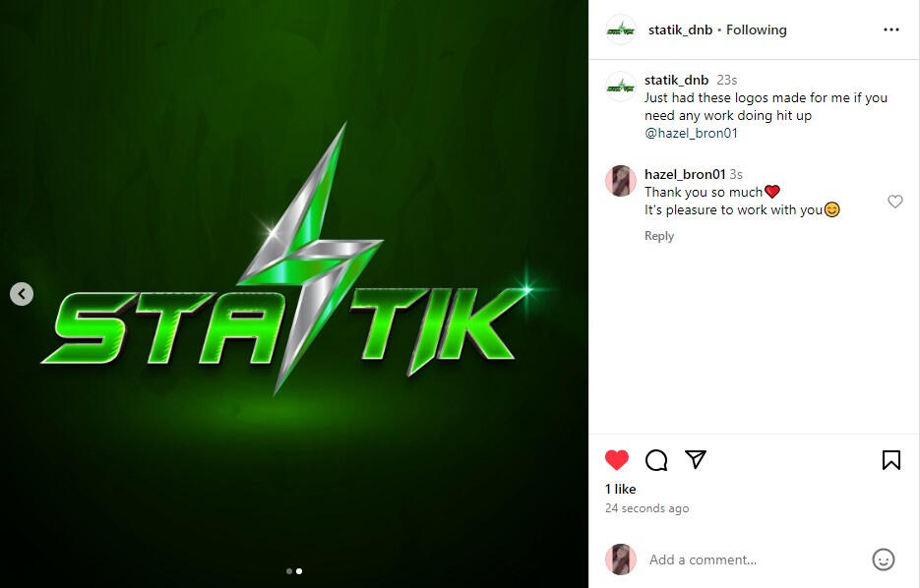Open the emoji picker smiley icon
920x588 pixels.
pyautogui.click(x=883, y=559)
